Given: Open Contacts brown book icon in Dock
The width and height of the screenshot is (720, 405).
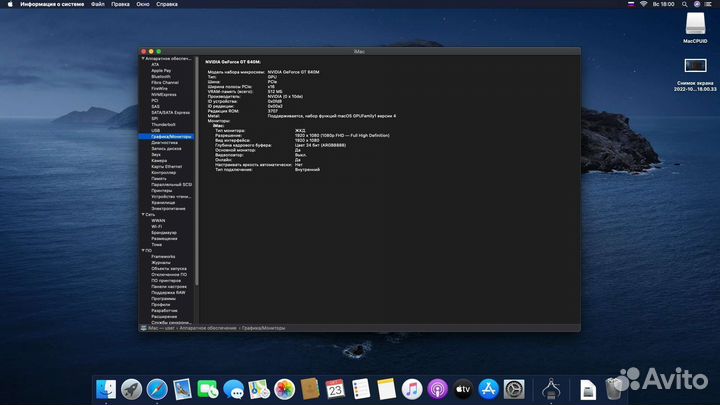Looking at the screenshot, I should pyautogui.click(x=310, y=389).
